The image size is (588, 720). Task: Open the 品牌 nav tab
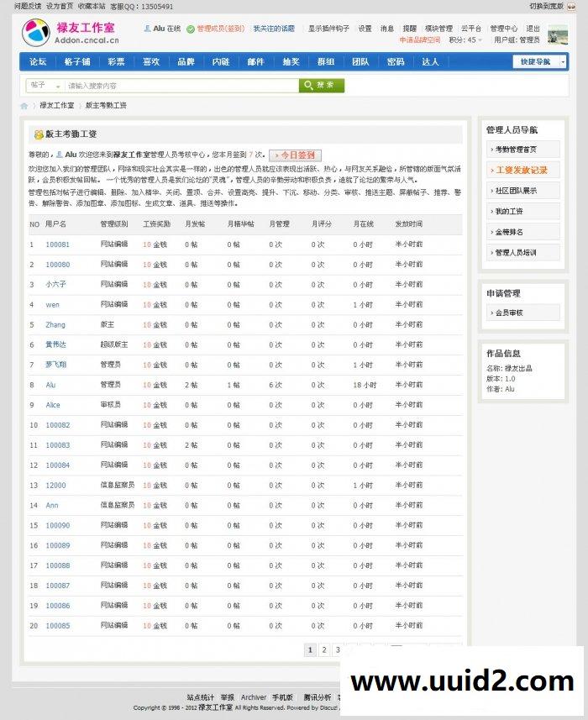coord(186,61)
